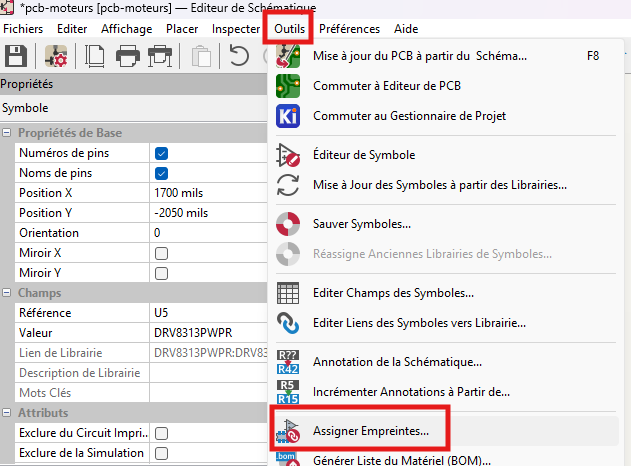Check Exclure de la Simulation checkbox
The height and width of the screenshot is (466, 631).
click(x=161, y=454)
